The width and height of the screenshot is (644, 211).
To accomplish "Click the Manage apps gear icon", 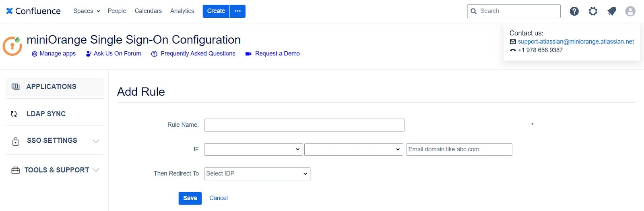I will (x=35, y=54).
